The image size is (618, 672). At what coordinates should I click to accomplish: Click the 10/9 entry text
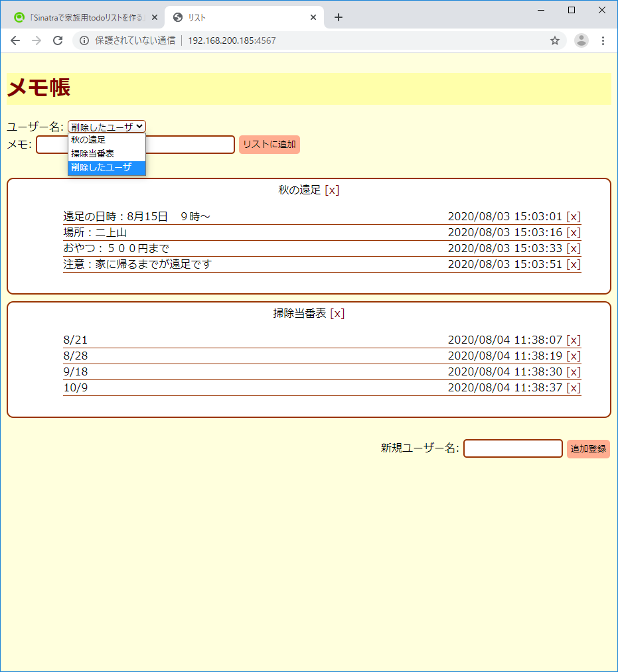point(76,387)
